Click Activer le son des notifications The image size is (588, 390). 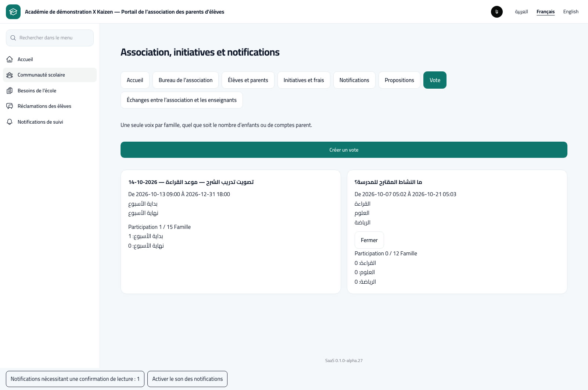point(187,379)
